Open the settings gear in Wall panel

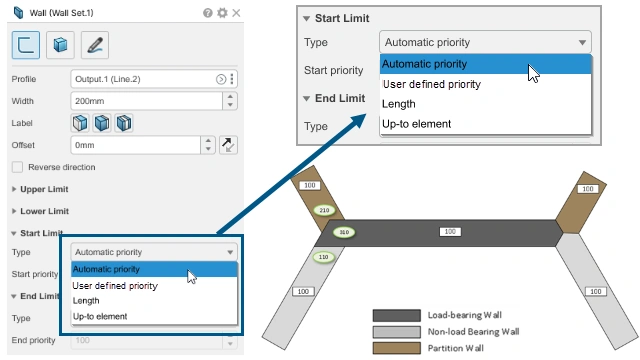coord(222,13)
